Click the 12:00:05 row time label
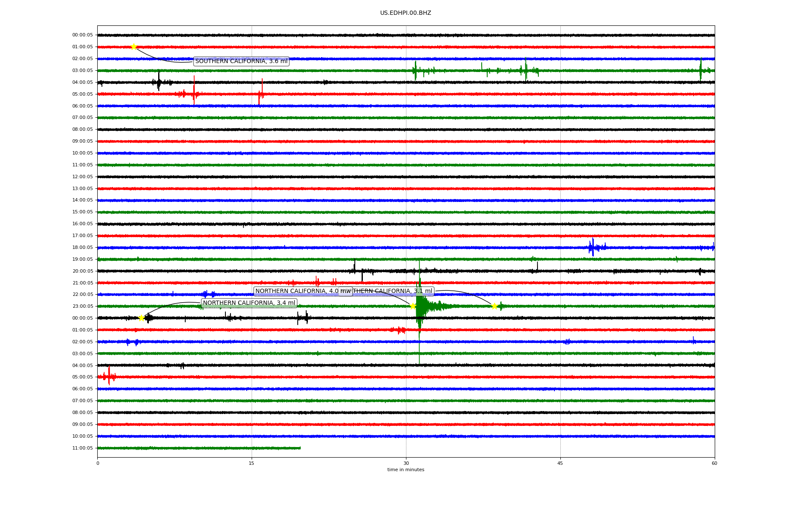The image size is (812, 508). click(82, 177)
